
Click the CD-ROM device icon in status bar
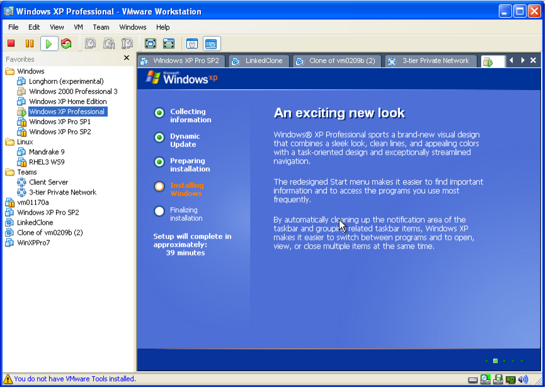[x=486, y=379]
